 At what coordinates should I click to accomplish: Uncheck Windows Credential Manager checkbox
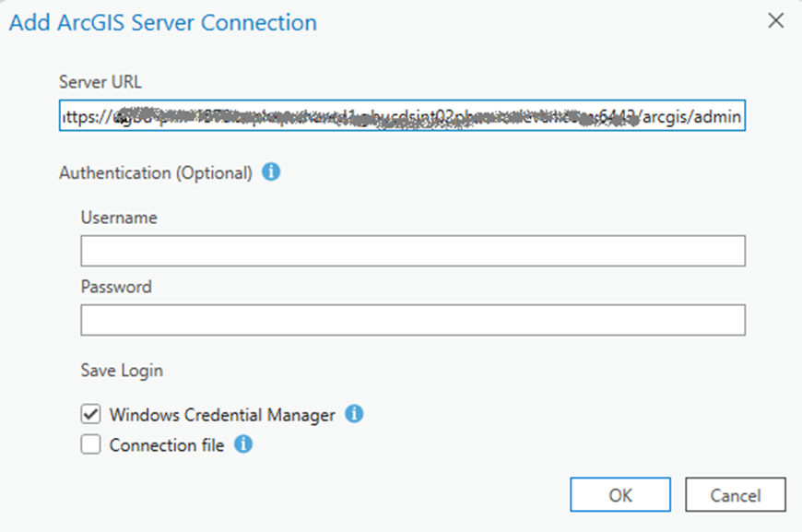90,414
